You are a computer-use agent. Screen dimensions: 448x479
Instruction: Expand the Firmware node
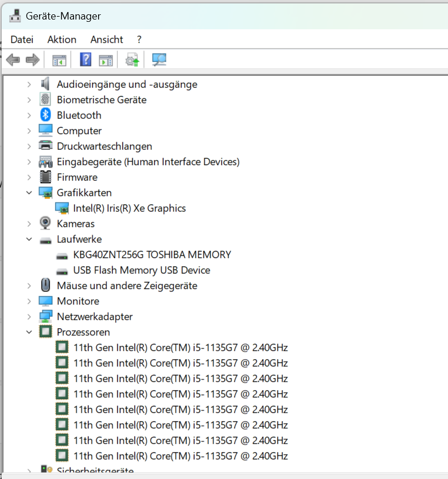tap(29, 177)
